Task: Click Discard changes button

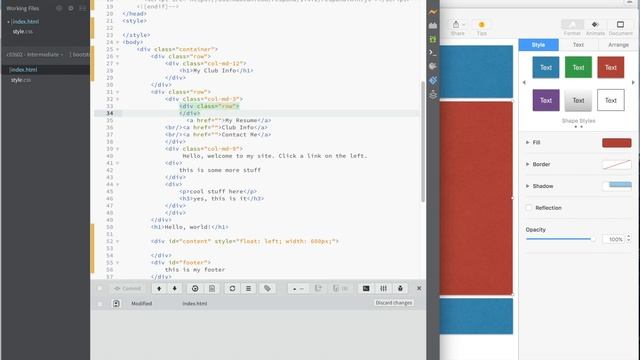Action: pyautogui.click(x=394, y=303)
